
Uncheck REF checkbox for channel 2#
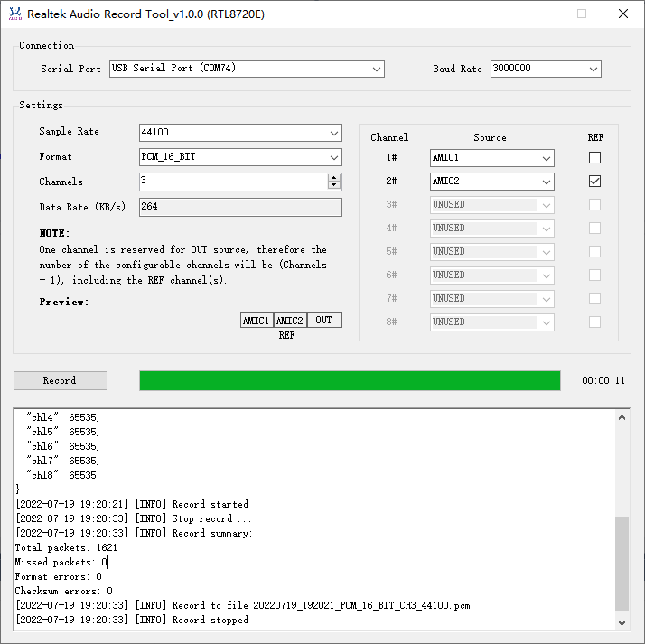[x=594, y=182]
